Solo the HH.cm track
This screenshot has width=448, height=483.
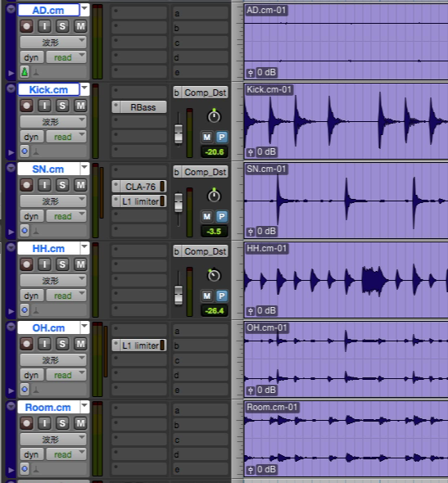click(62, 264)
